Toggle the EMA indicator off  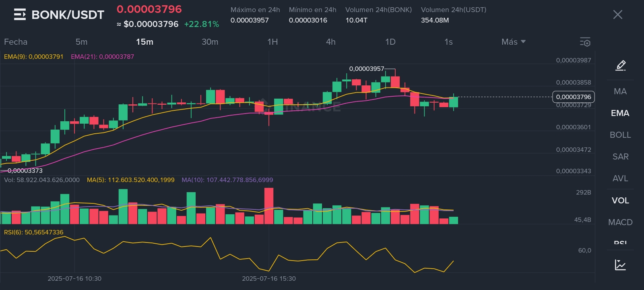point(620,113)
